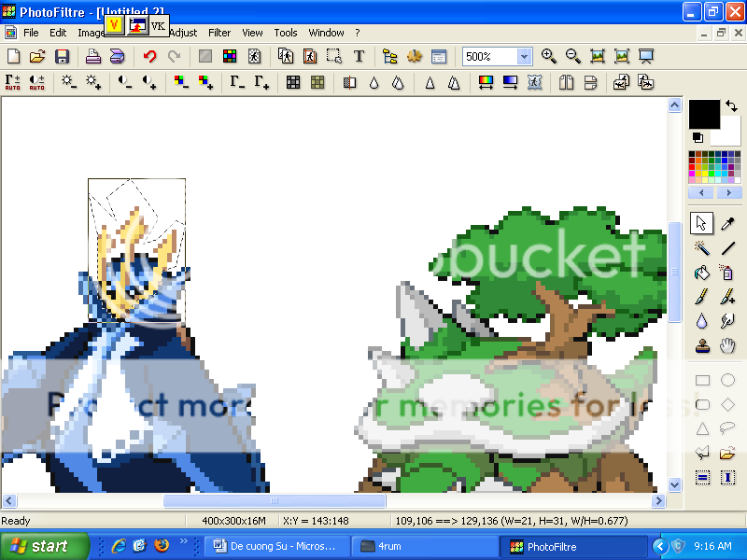This screenshot has width=747, height=560.
Task: Click the hue variation rainbow icon
Action: [486, 82]
